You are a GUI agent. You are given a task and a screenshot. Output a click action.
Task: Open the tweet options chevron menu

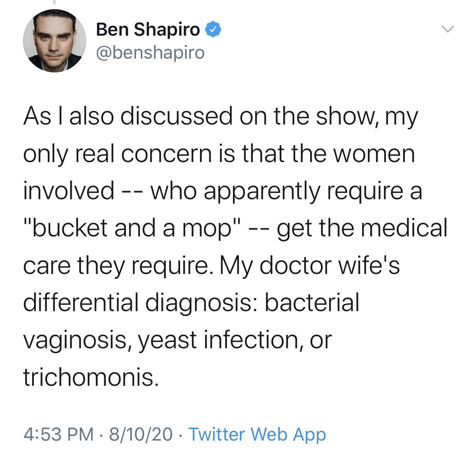[x=447, y=29]
